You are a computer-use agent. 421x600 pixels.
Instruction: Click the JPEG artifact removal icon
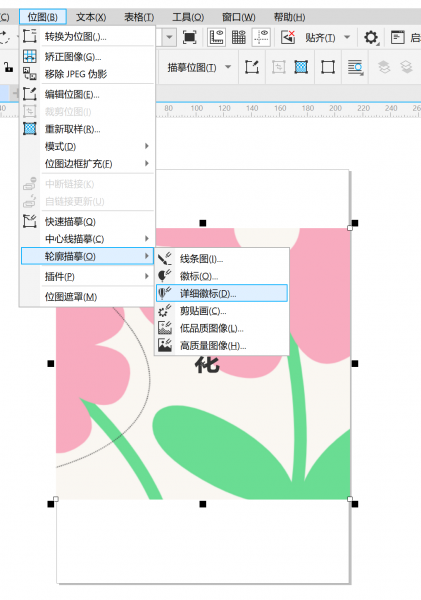click(29, 73)
